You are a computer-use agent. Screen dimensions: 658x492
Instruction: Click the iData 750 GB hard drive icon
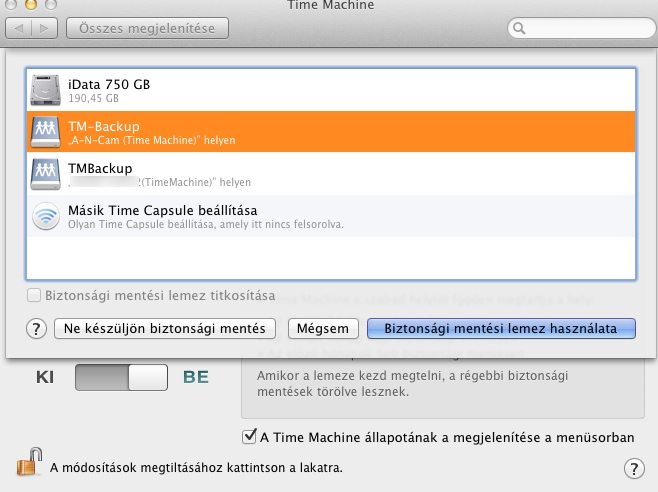tap(45, 90)
